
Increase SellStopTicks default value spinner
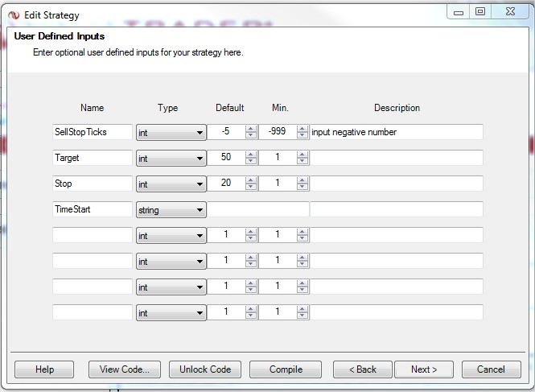[250, 129]
